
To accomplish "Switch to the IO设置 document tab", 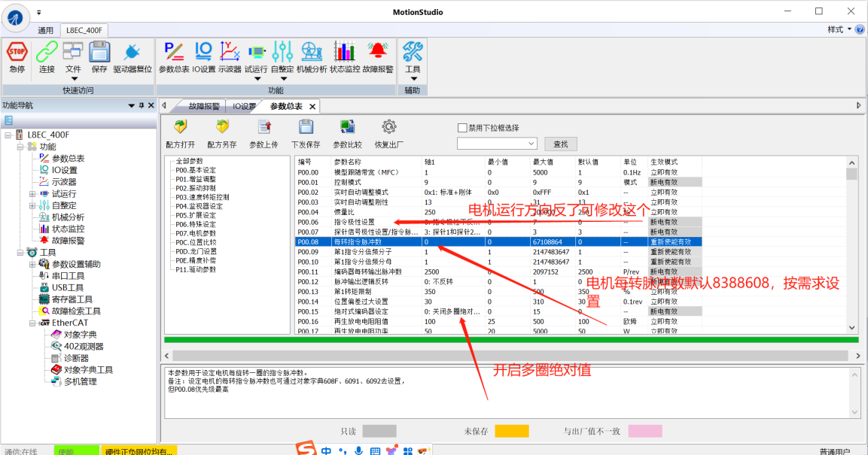I will coord(244,106).
